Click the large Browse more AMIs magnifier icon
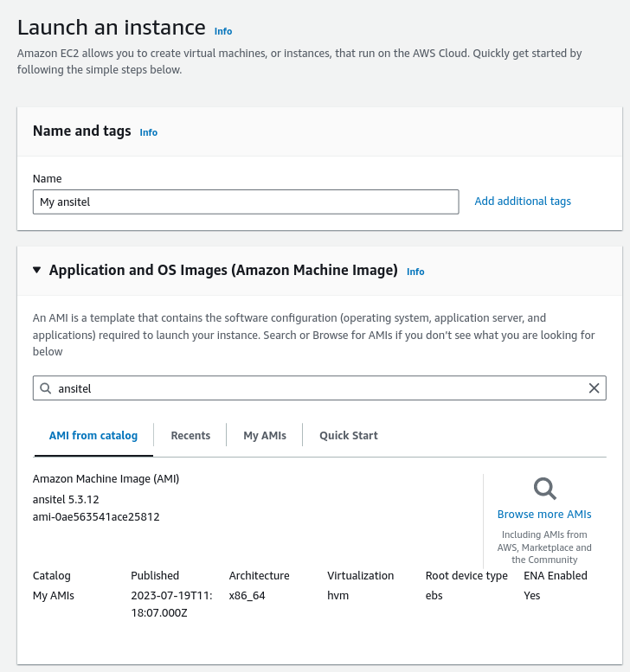Viewport: 630px width, 672px height. pos(545,490)
